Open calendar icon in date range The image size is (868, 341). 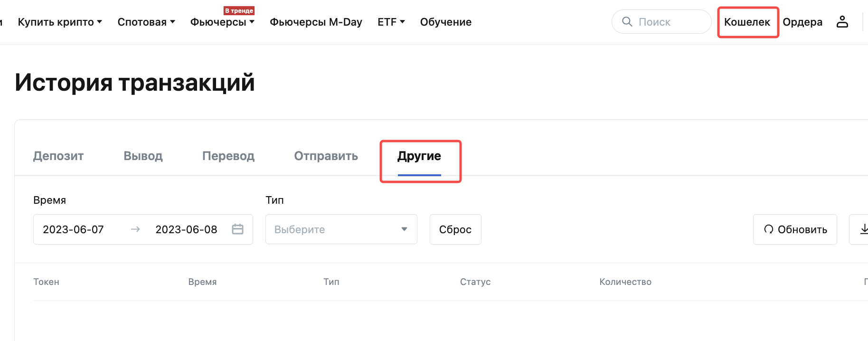(x=237, y=229)
